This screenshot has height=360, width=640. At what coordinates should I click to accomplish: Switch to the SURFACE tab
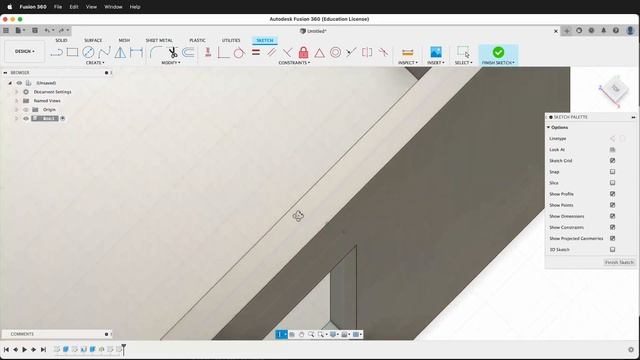(x=93, y=40)
